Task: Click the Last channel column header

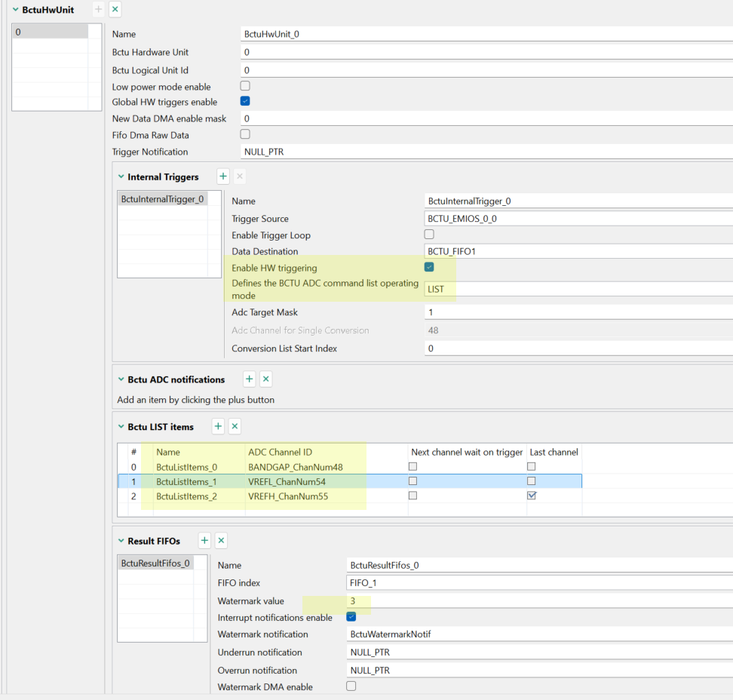Action: tap(554, 452)
